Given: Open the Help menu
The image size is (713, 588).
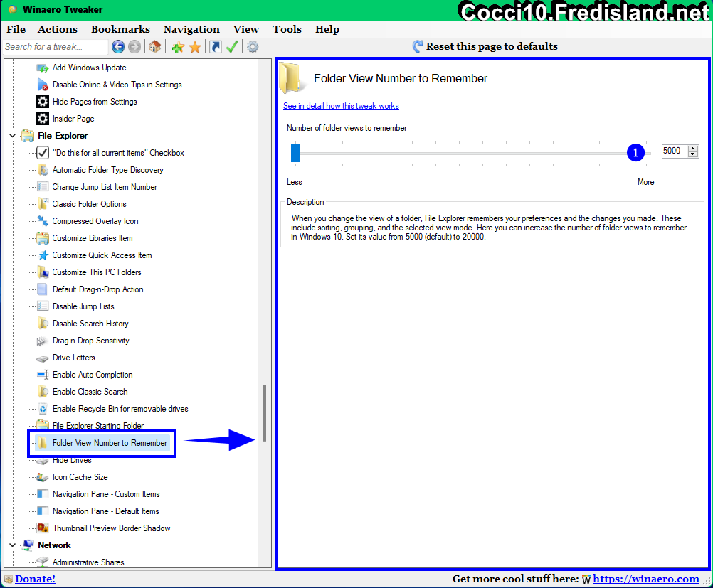Looking at the screenshot, I should [327, 29].
